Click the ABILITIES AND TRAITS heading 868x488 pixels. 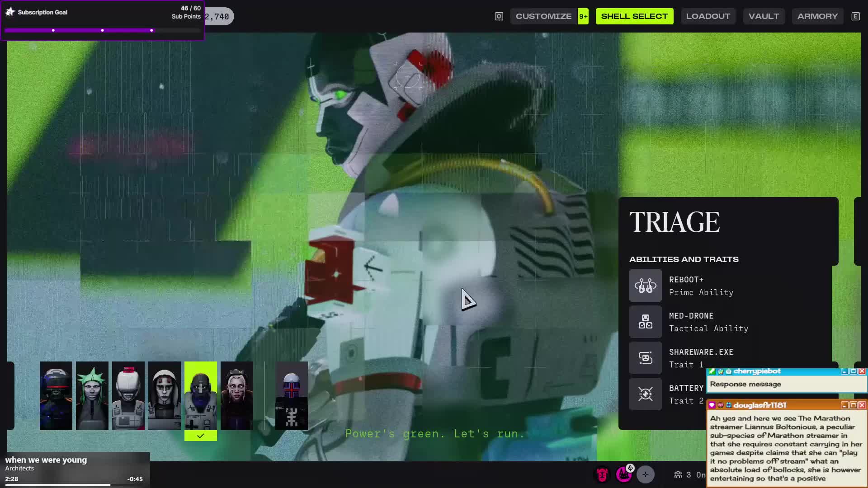(684, 259)
